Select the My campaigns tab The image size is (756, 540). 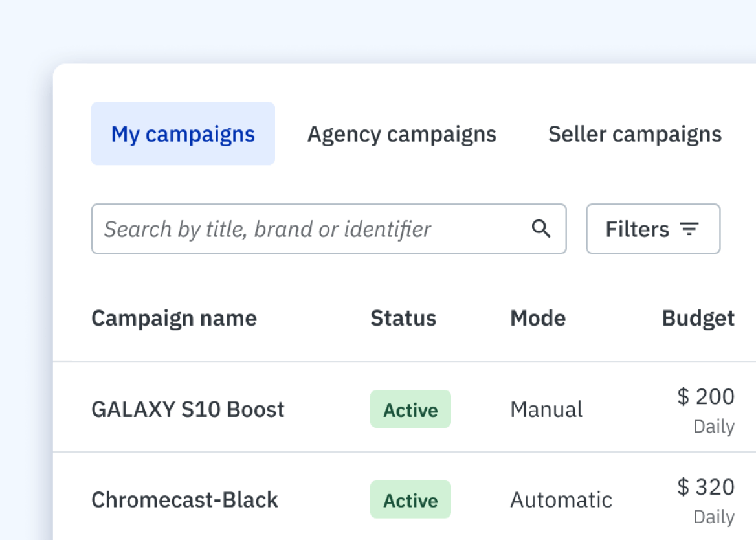[x=183, y=133]
